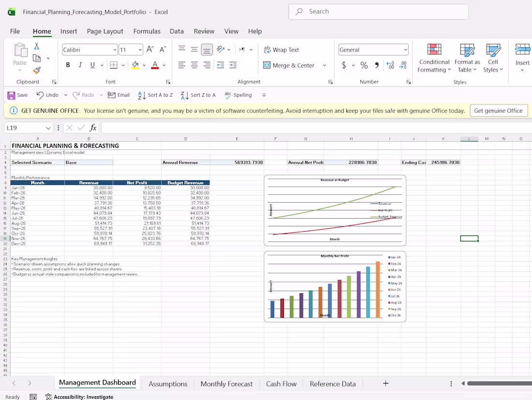
Task: Apply Accounting dollar number format
Action: point(344,65)
